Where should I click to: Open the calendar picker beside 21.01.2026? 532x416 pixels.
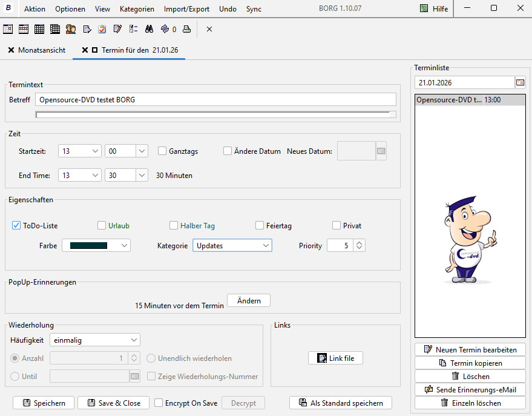tap(520, 82)
